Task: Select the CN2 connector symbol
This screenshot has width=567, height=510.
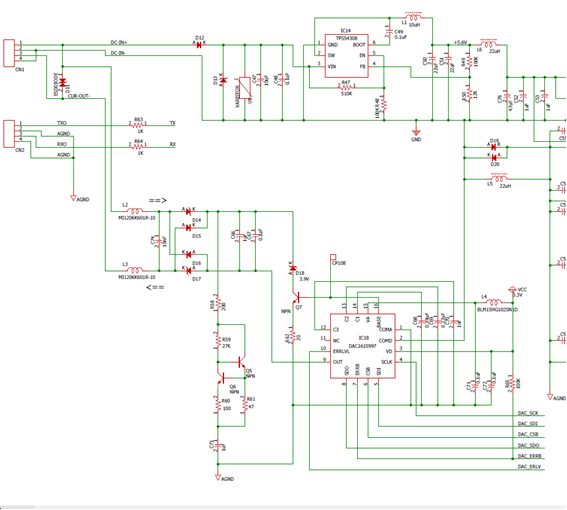Action: click(x=9, y=134)
